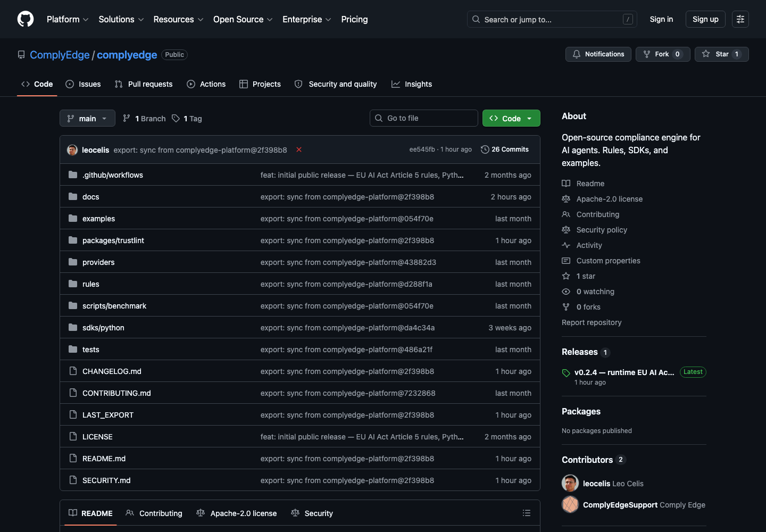The height and width of the screenshot is (532, 766).
Task: Expand the Enterprise menu
Action: click(x=307, y=19)
